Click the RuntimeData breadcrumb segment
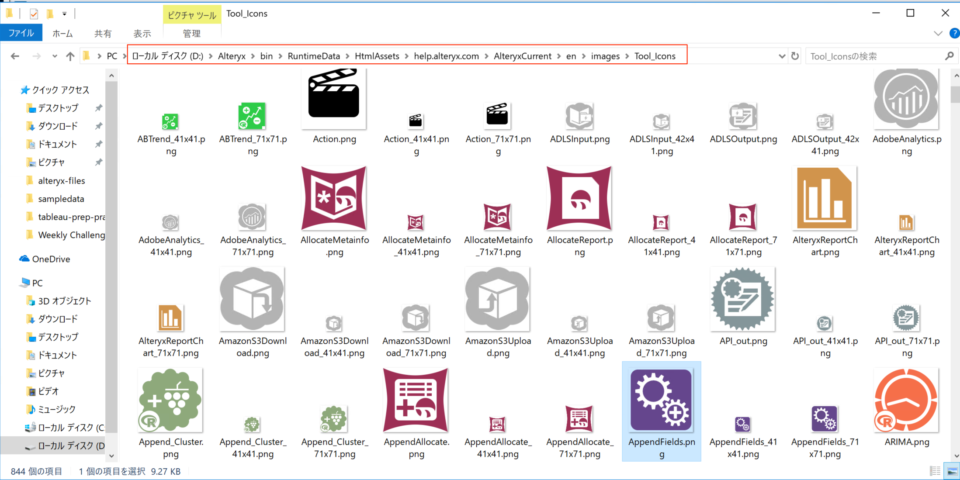Image resolution: width=960 pixels, height=480 pixels. pyautogui.click(x=313, y=56)
